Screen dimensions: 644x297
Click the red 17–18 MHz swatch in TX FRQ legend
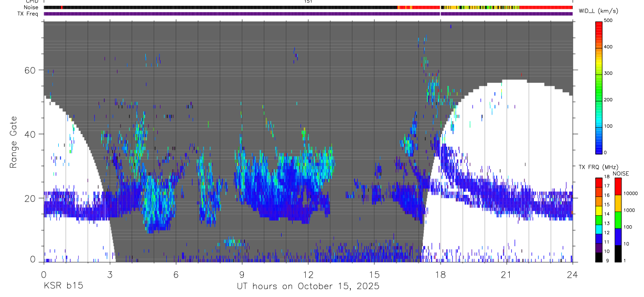[x=599, y=182]
